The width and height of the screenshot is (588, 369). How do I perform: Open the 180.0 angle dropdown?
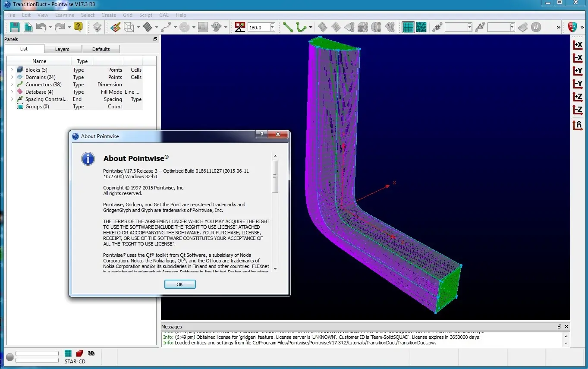click(273, 27)
